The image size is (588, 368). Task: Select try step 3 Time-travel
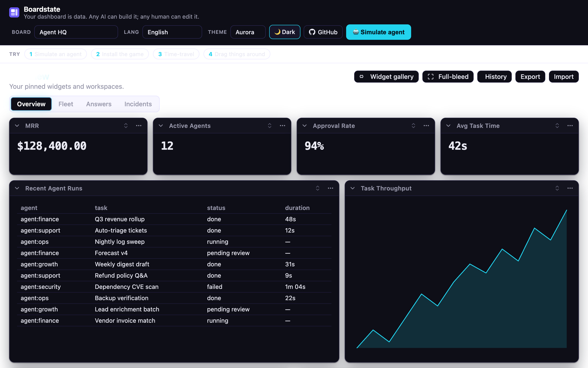click(176, 54)
